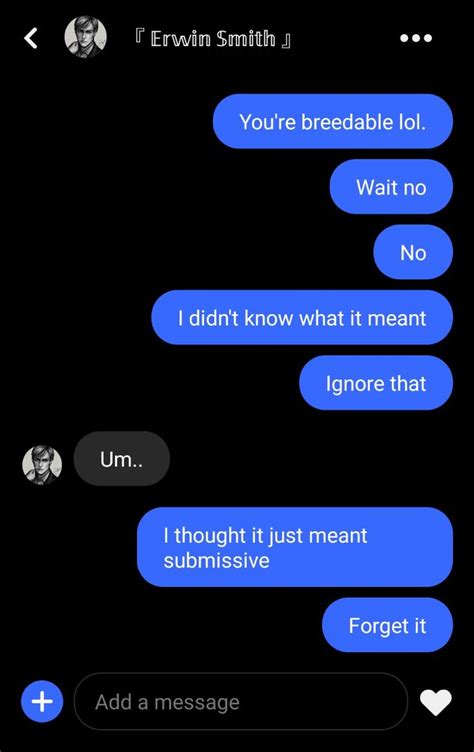Open the three-dot more options menu

click(416, 38)
